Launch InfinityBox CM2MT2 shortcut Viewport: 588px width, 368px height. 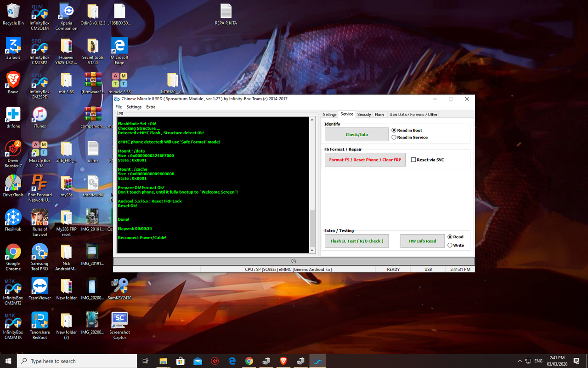(x=13, y=292)
